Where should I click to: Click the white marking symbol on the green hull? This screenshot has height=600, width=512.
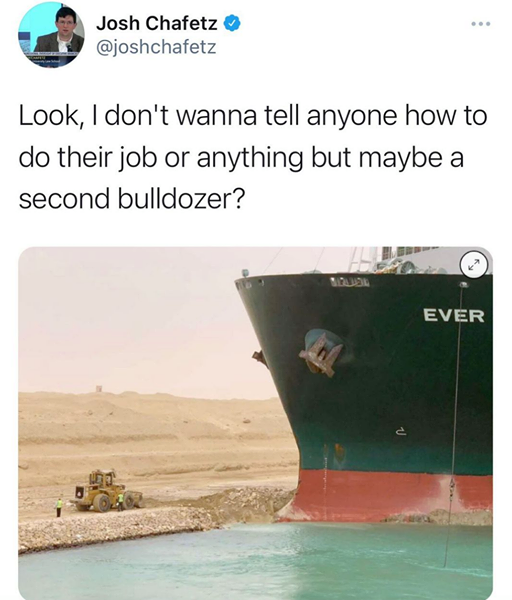pos(401,432)
